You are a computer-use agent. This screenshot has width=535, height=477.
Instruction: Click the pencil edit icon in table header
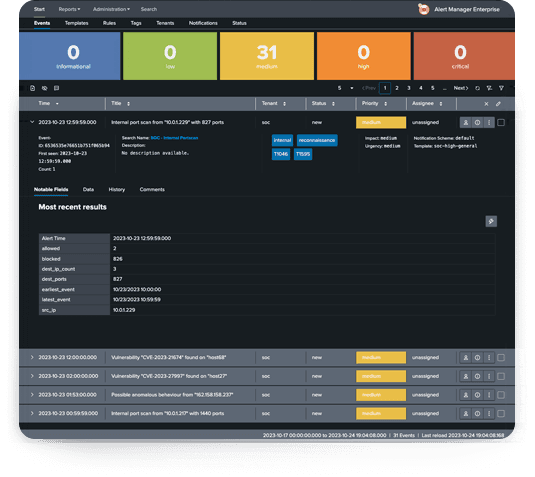click(498, 104)
